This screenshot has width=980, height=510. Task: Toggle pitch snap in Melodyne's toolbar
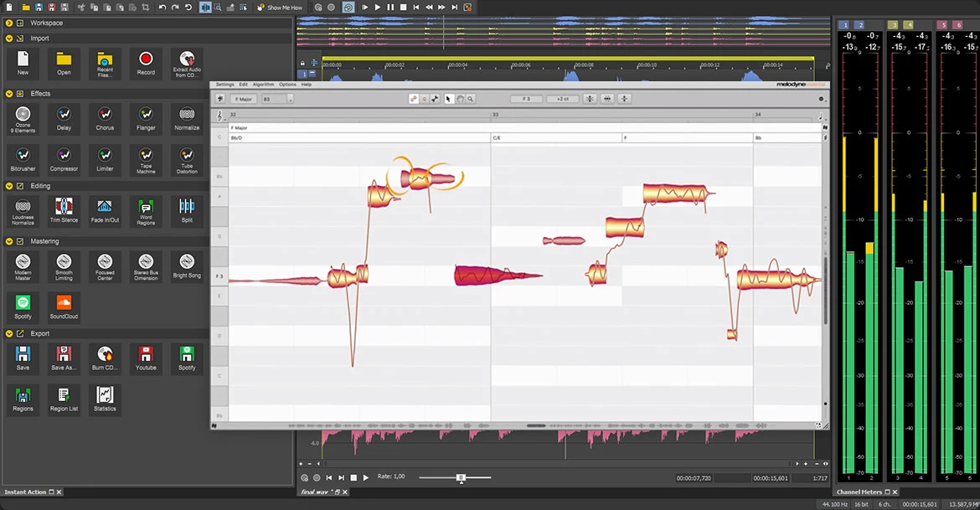coord(412,98)
